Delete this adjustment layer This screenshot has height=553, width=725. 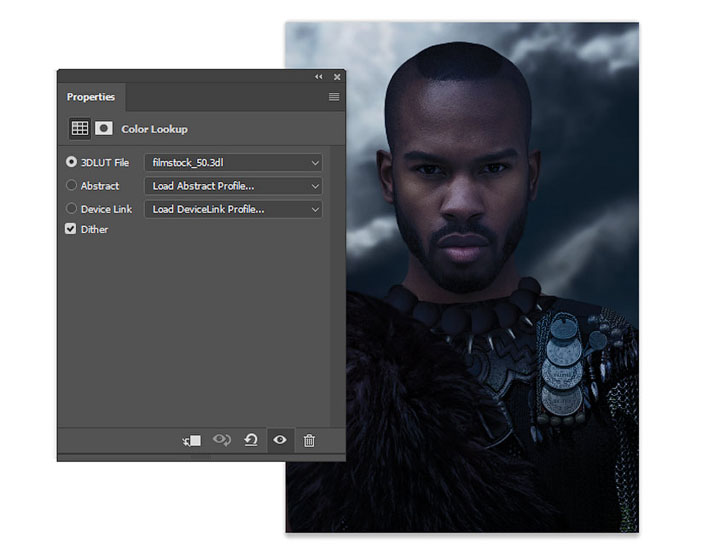[x=309, y=440]
